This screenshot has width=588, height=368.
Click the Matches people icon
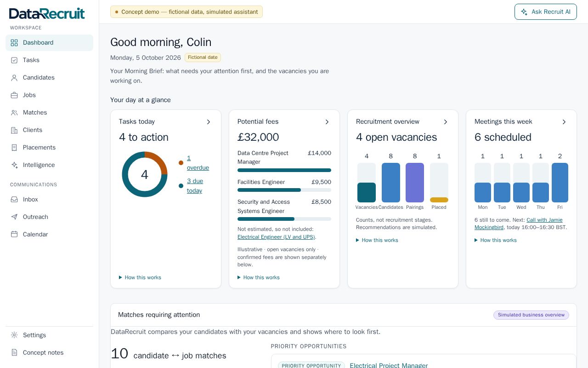(14, 113)
